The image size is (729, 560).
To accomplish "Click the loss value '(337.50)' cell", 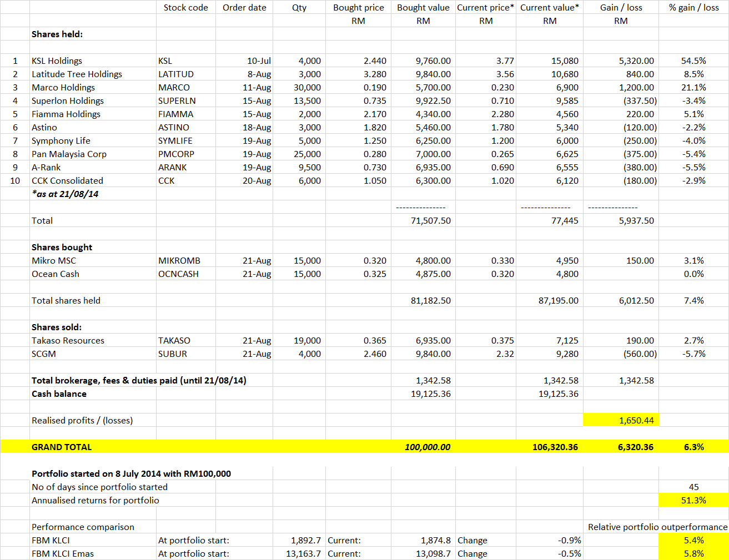I will pyautogui.click(x=621, y=100).
